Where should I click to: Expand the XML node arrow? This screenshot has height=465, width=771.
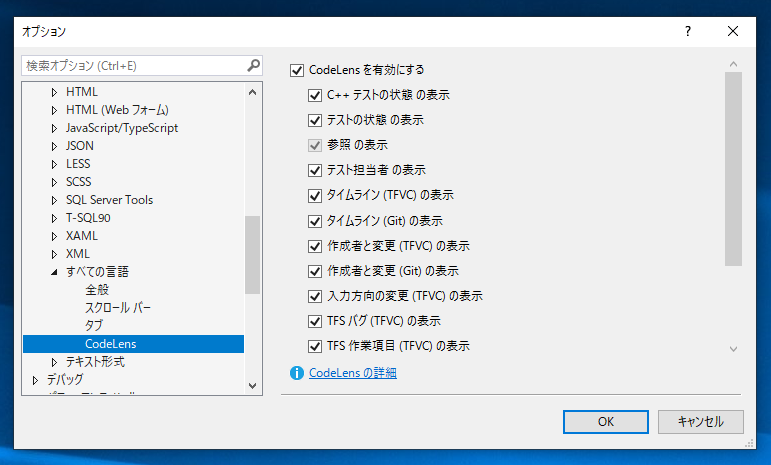pyautogui.click(x=54, y=254)
